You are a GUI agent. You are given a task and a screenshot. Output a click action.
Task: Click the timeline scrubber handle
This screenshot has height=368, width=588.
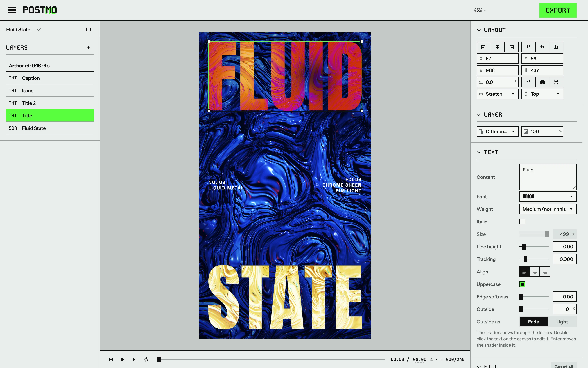click(x=159, y=360)
